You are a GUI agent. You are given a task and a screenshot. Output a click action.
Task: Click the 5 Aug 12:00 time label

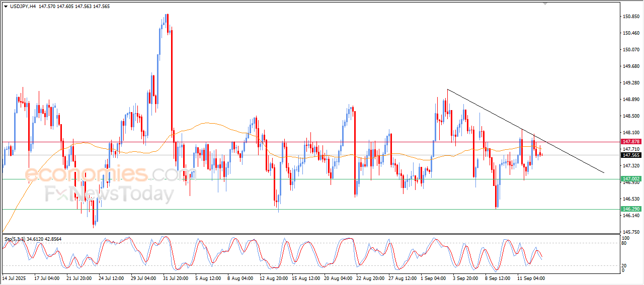tap(208, 278)
